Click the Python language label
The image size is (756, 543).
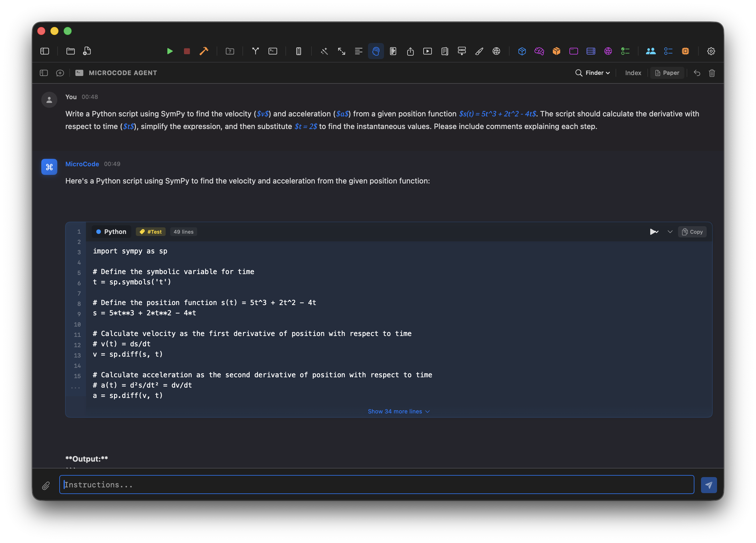[111, 231]
